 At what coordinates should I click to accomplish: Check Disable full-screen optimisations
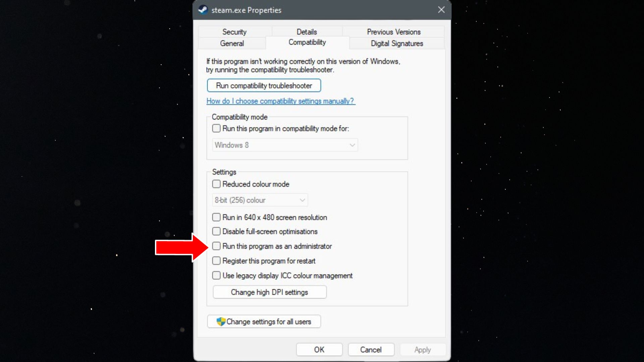coord(216,231)
